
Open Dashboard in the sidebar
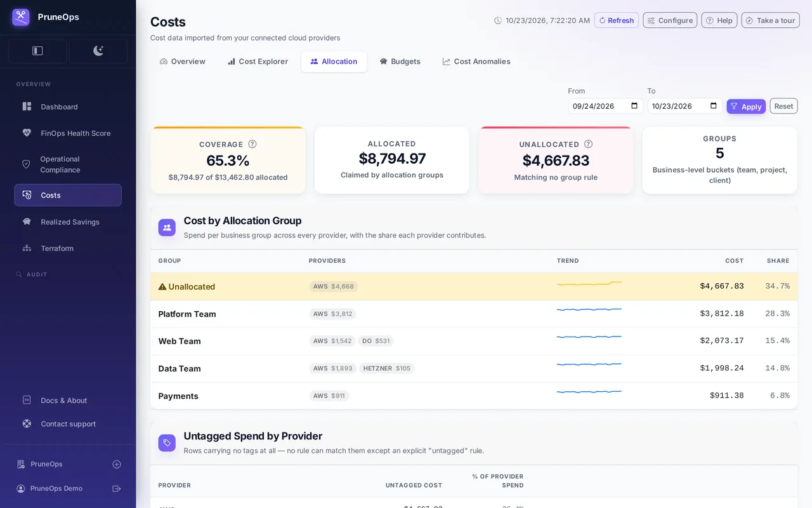(68, 107)
